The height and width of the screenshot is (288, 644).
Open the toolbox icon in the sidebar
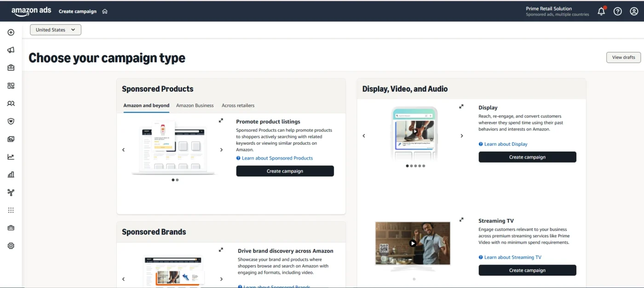tap(11, 228)
